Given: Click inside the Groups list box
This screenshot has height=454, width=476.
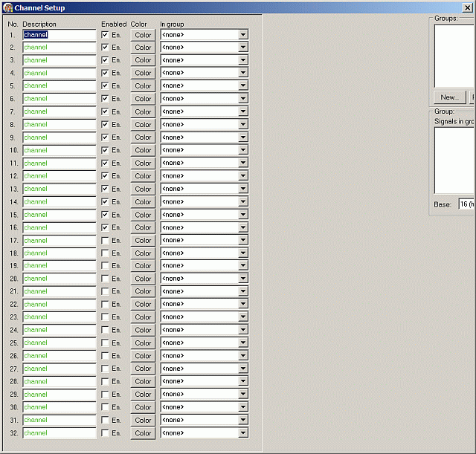Looking at the screenshot, I should [454, 56].
